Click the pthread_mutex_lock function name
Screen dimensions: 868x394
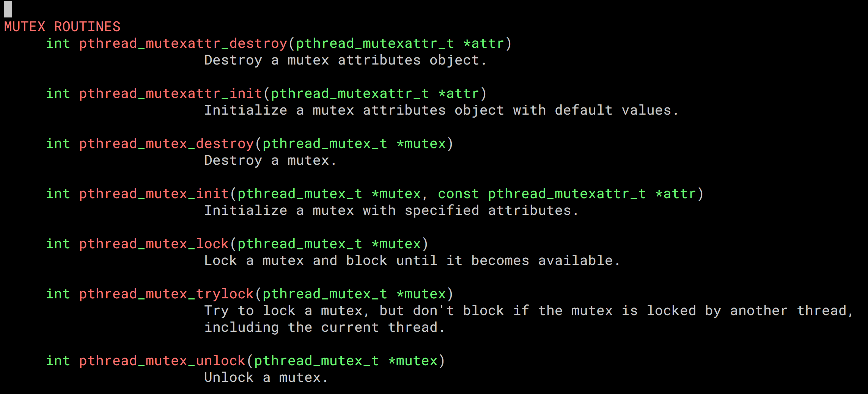tap(154, 244)
